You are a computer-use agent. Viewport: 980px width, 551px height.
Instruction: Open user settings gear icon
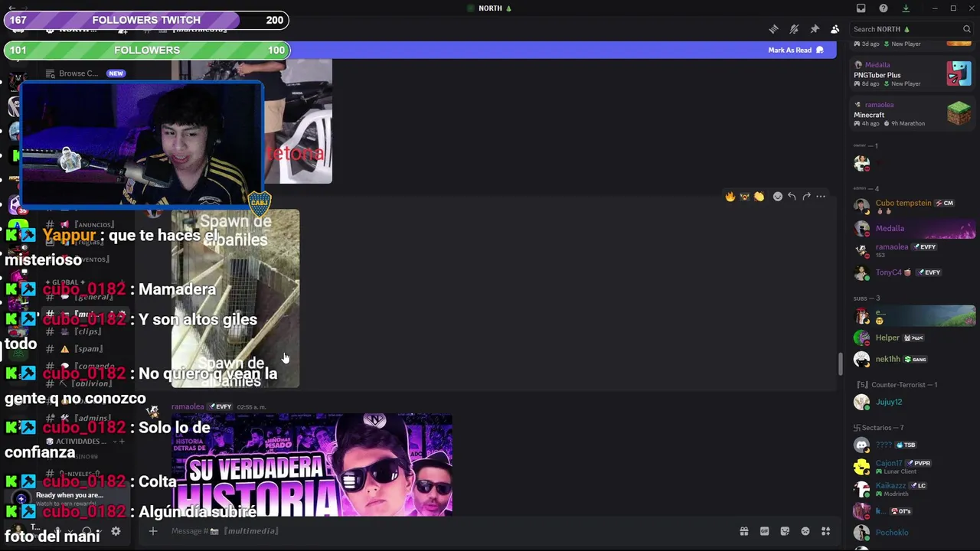point(116,531)
